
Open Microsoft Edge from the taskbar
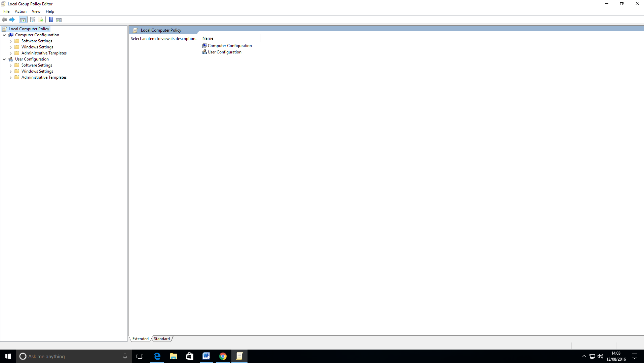pyautogui.click(x=157, y=356)
